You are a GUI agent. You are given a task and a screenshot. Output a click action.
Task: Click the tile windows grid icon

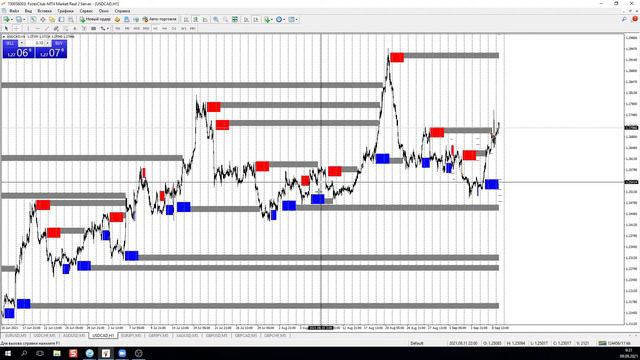tap(235, 19)
